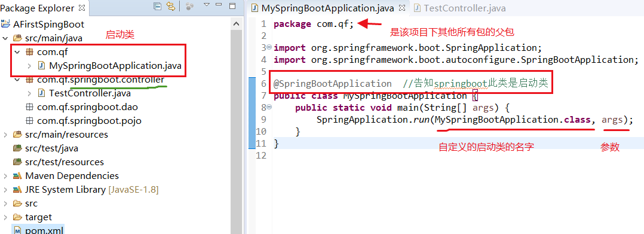Collapse the com.qf.springboot.controller package
The height and width of the screenshot is (234, 644).
(17, 80)
